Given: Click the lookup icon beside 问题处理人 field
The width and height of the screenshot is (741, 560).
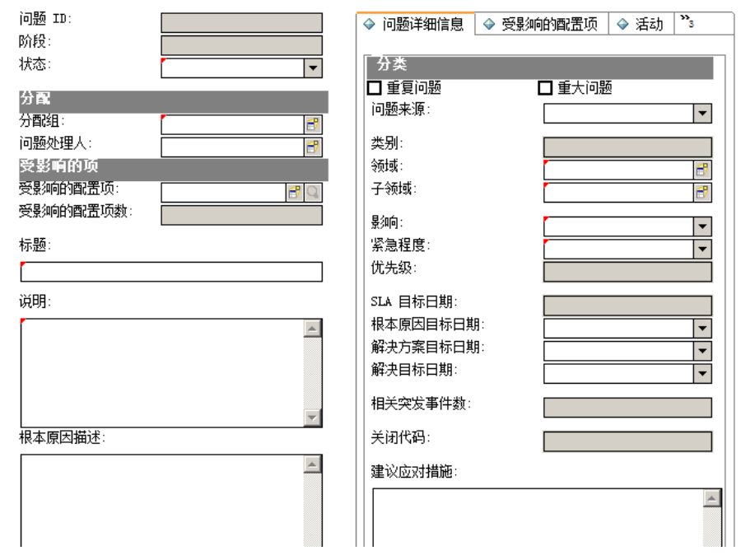Looking at the screenshot, I should click(x=313, y=147).
